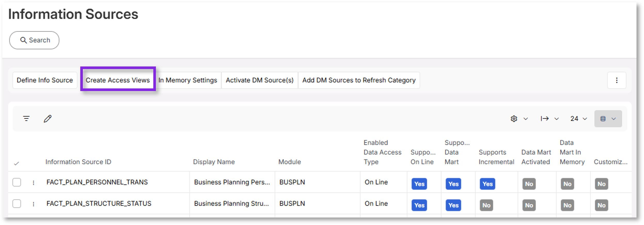Open the command bar overflow menu
644x225 pixels.
point(617,80)
